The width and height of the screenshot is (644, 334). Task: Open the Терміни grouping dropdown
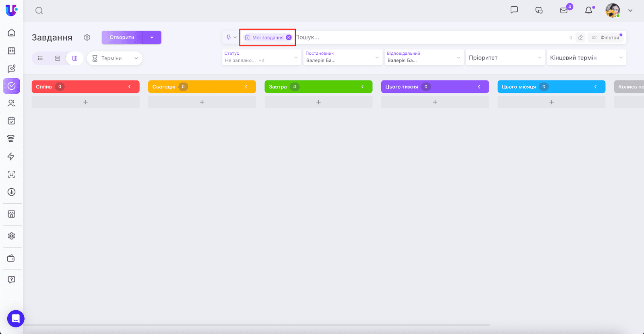[115, 58]
